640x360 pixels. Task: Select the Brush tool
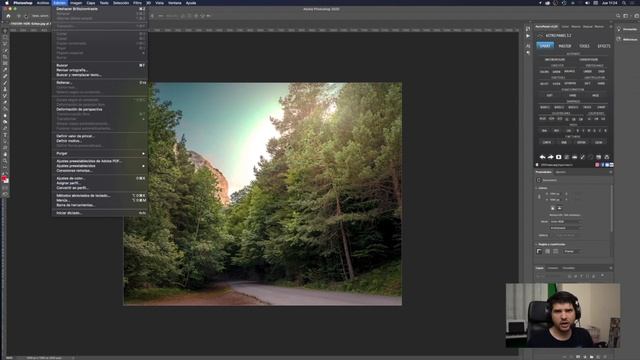click(5, 83)
